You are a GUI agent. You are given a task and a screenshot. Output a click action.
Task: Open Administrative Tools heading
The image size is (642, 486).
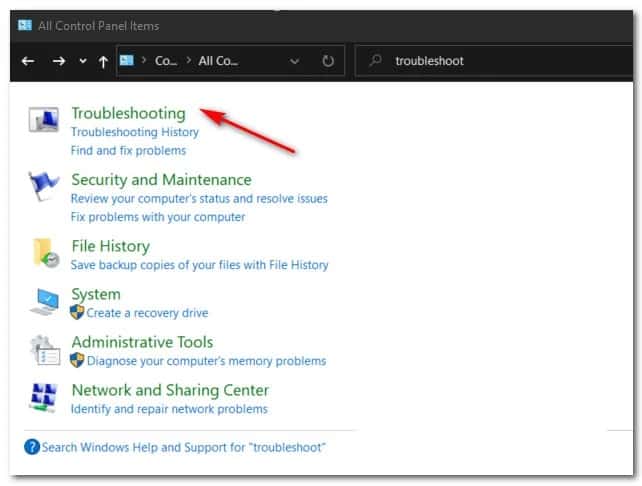142,342
